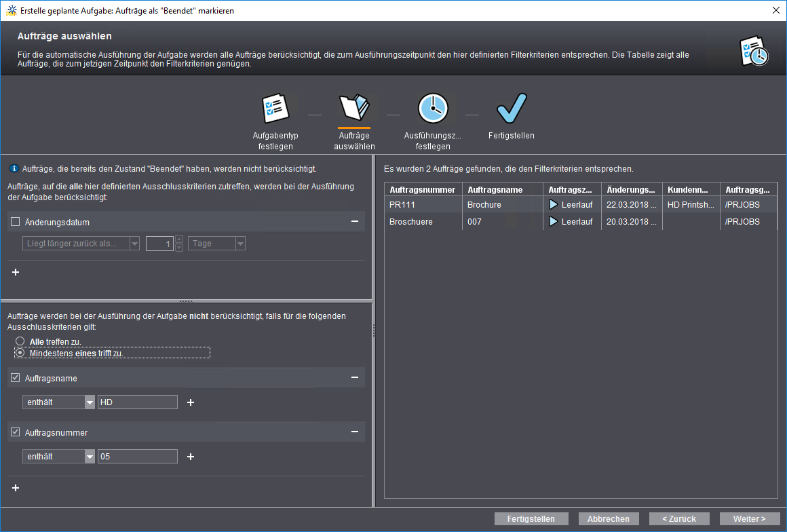Click the Abbrechen button
The width and height of the screenshot is (787, 532).
(609, 518)
